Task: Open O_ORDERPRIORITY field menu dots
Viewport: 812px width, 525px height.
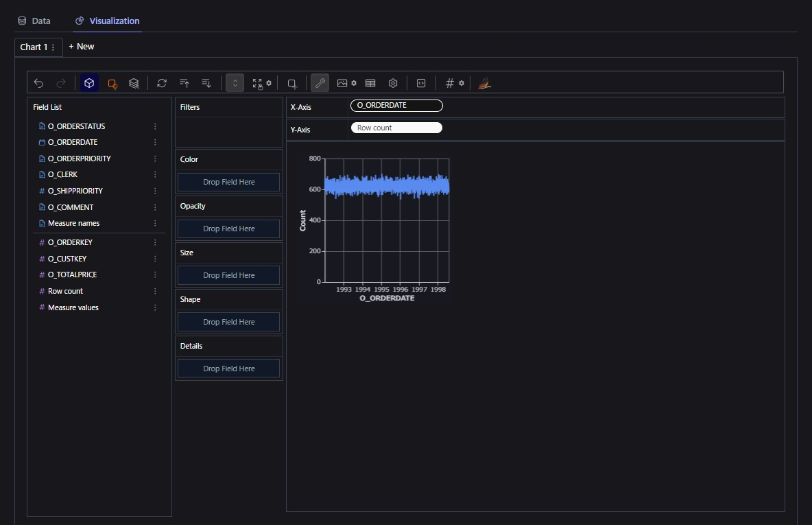Action: click(x=155, y=159)
